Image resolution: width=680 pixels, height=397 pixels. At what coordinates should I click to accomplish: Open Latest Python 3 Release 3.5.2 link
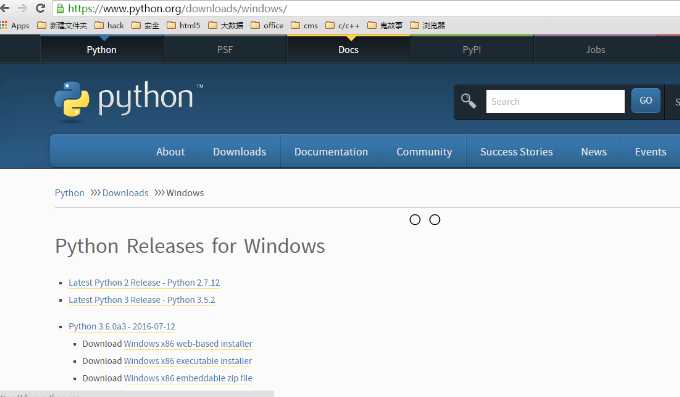point(142,300)
